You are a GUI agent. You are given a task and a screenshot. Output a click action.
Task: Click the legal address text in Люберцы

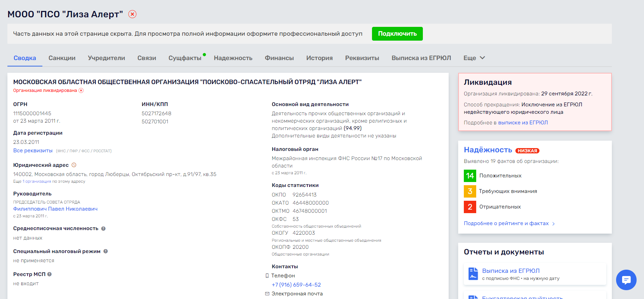pyautogui.click(x=115, y=174)
